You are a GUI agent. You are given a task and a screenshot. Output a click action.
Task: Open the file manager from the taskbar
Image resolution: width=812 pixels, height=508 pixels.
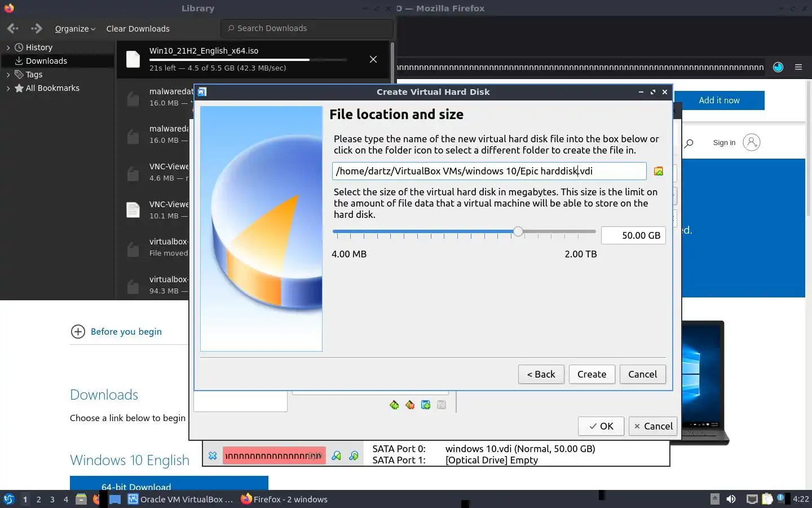pos(81,499)
